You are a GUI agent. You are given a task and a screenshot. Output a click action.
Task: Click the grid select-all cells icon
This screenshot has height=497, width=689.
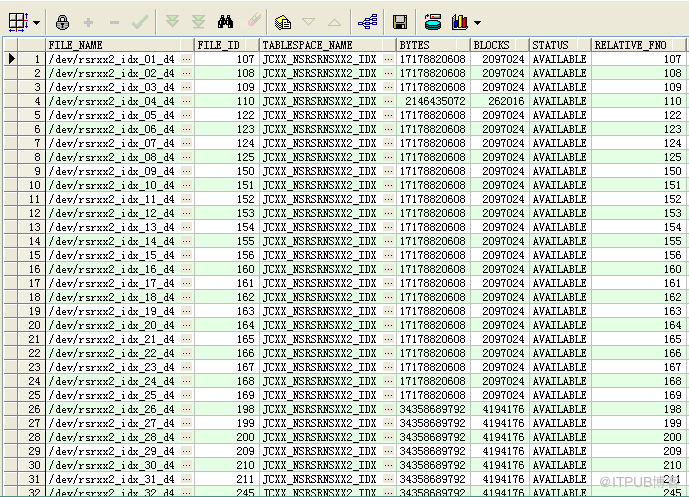pos(18,22)
